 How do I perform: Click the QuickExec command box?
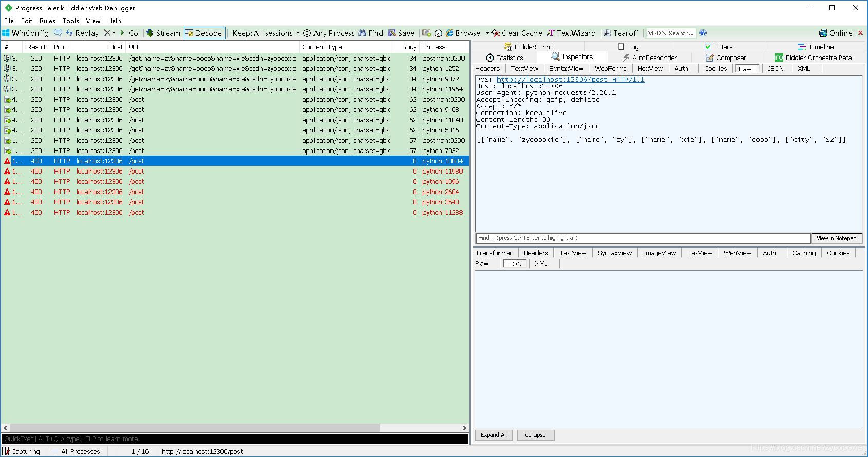click(x=235, y=439)
